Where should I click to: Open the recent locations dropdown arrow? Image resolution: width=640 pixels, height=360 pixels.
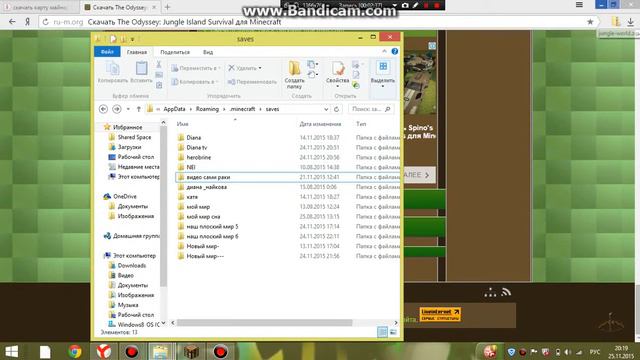pyautogui.click(x=128, y=109)
